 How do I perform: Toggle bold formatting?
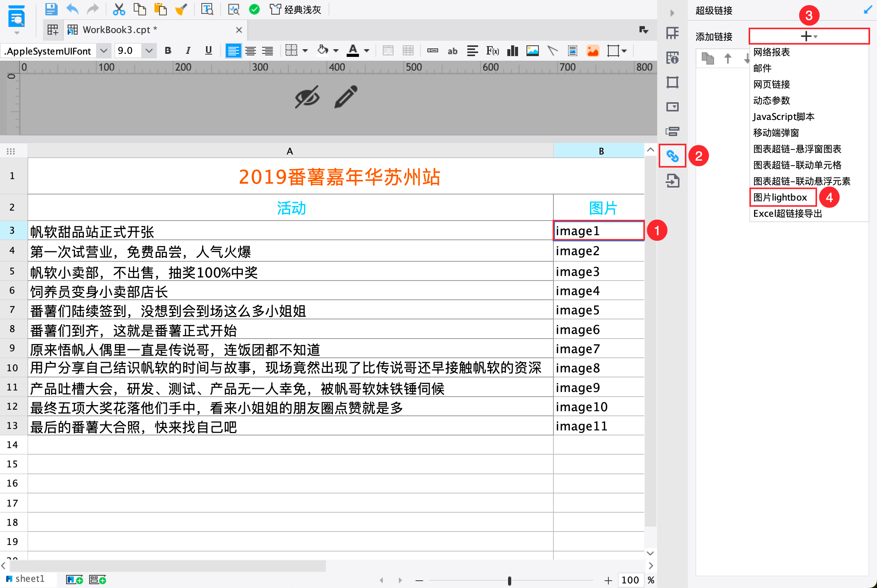point(168,51)
